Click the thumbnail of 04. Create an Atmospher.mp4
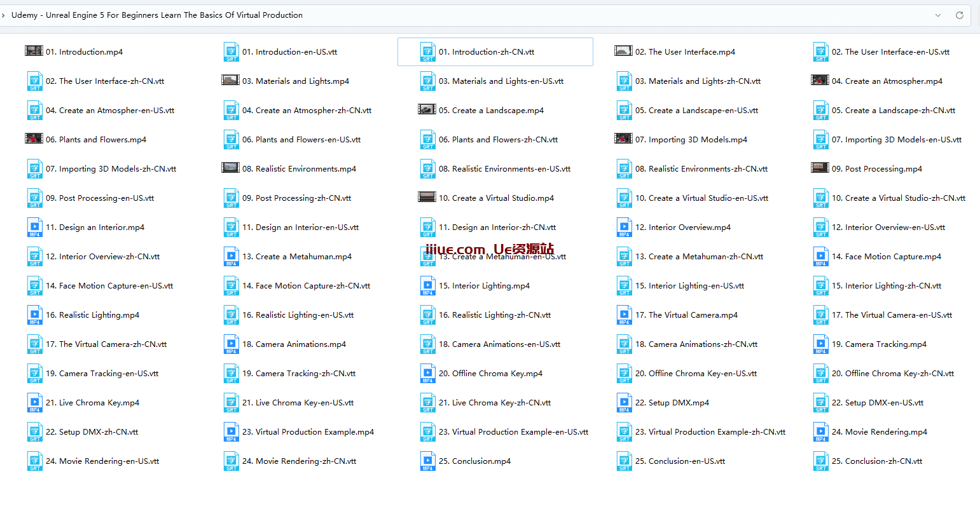980x509 pixels. [820, 80]
